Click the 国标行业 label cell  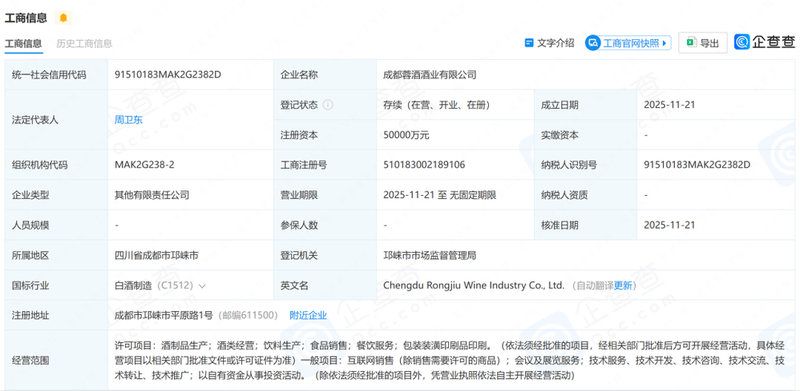[56, 285]
